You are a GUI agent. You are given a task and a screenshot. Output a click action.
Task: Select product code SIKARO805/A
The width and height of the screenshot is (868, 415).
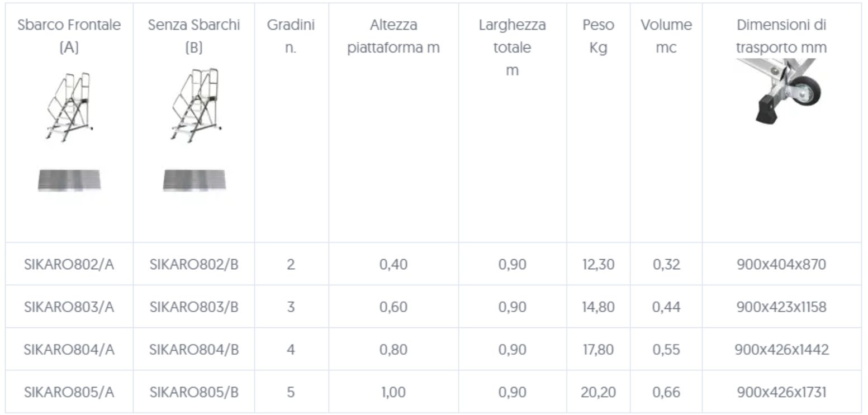[69, 392]
